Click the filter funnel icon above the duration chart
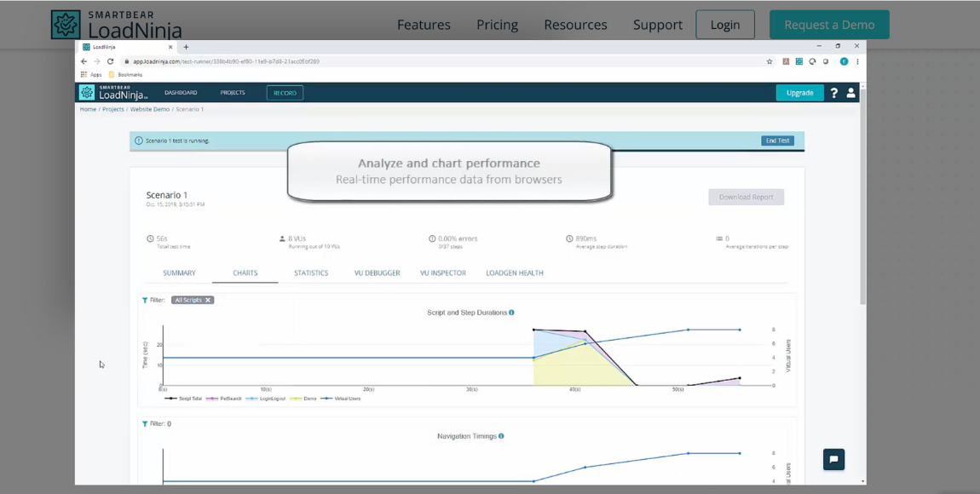Image resolution: width=980 pixels, height=494 pixels. (x=145, y=301)
